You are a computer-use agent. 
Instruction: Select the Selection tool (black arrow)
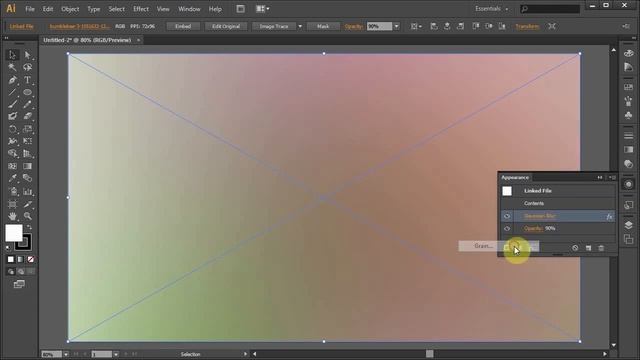pyautogui.click(x=12, y=55)
